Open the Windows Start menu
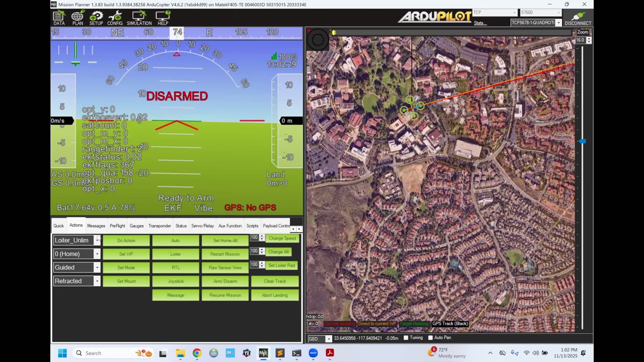This screenshot has width=644, height=362. click(x=62, y=353)
